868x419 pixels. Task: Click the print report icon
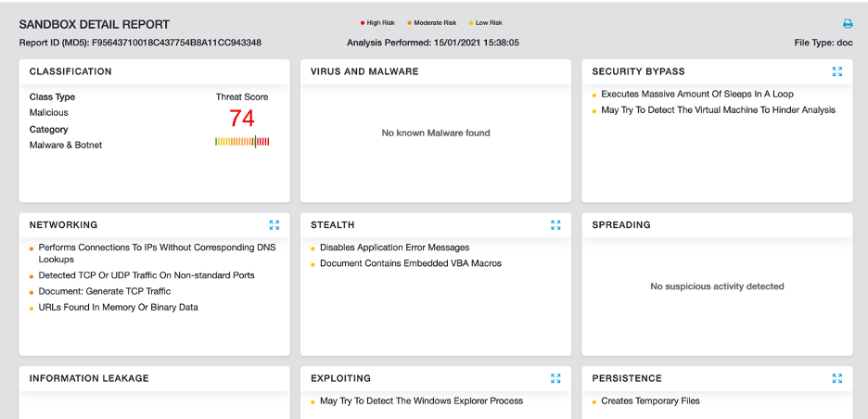pos(847,23)
